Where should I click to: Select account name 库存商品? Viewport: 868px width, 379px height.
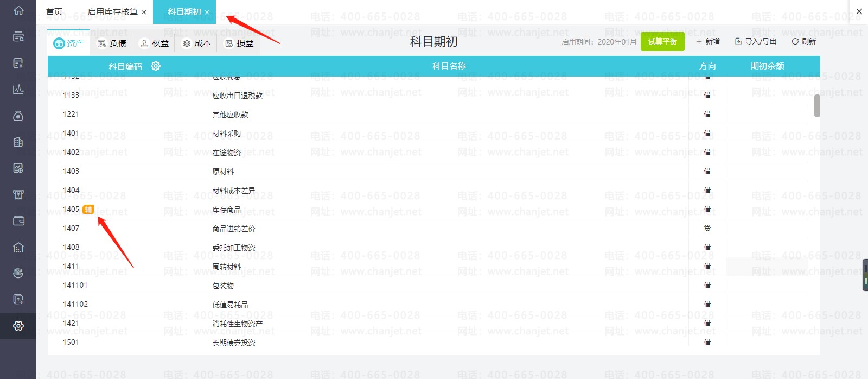[x=227, y=210]
